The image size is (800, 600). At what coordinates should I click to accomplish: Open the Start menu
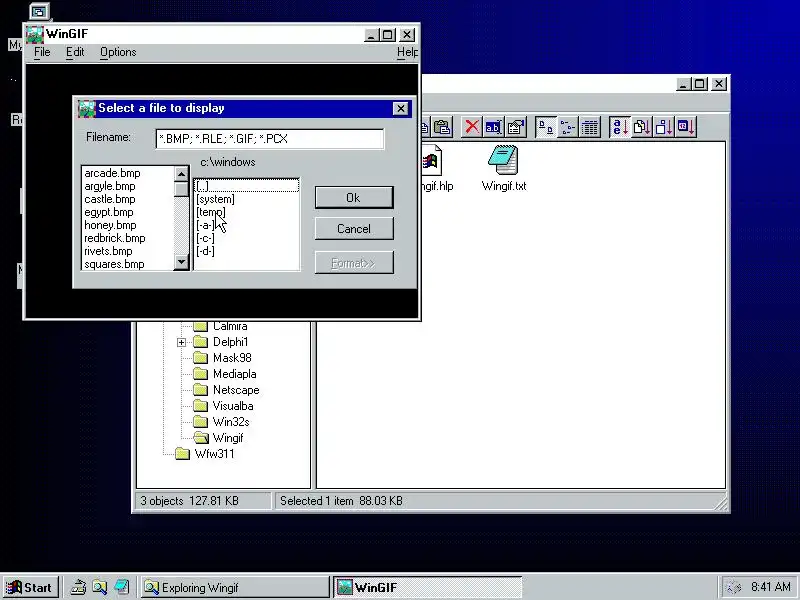(30, 587)
